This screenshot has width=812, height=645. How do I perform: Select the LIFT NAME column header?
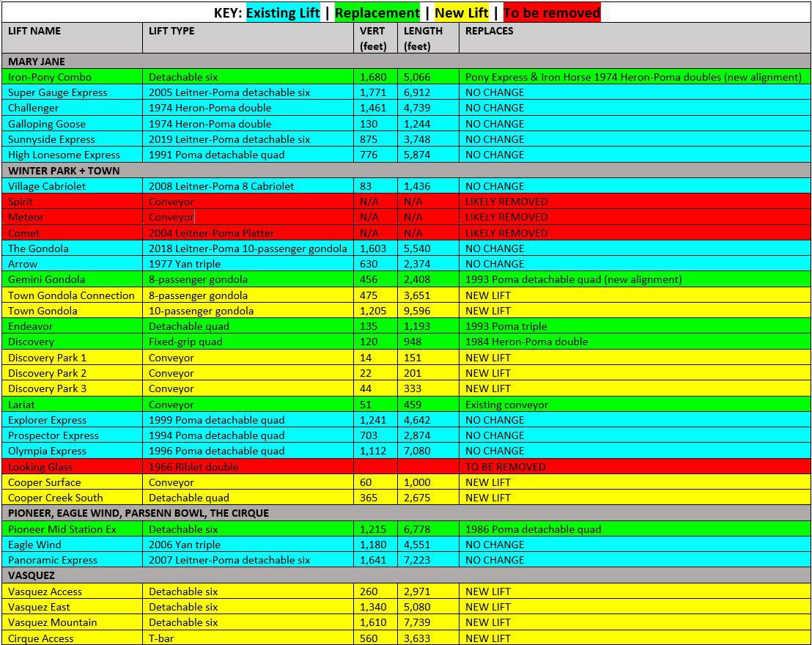72,38
